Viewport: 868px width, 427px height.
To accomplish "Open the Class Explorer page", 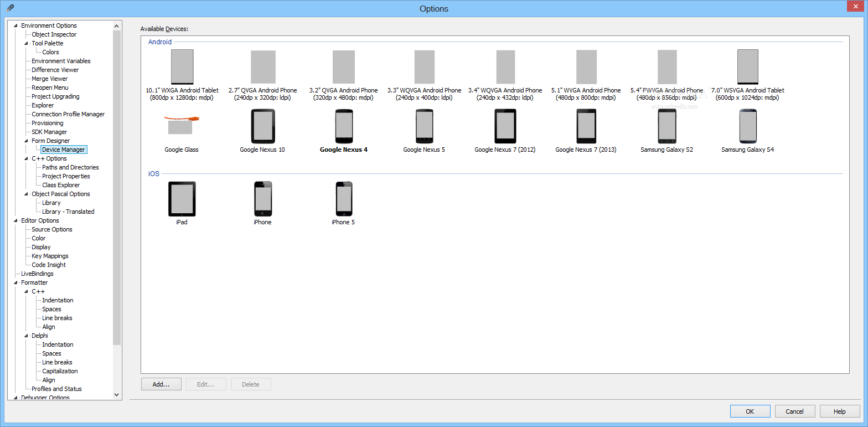I will tap(61, 185).
